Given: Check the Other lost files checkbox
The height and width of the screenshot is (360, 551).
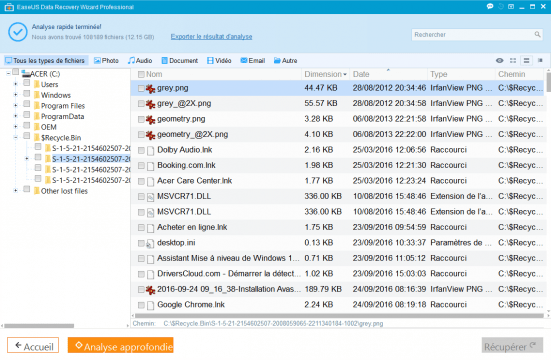Looking at the screenshot, I should [x=27, y=189].
